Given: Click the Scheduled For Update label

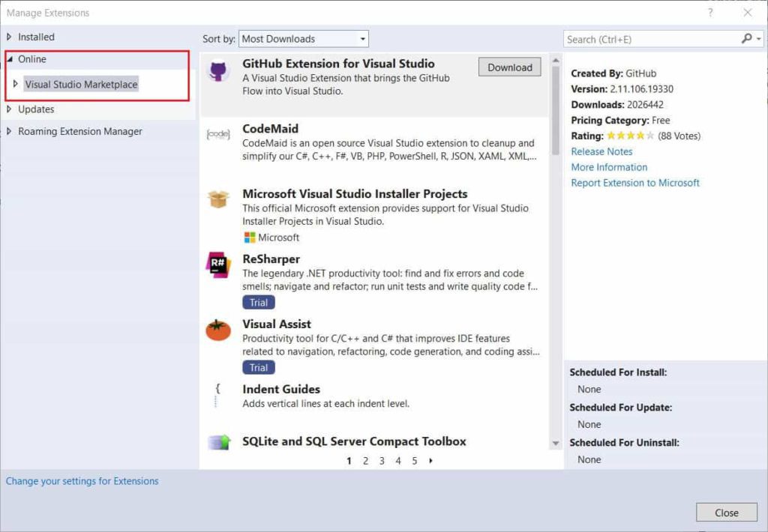Looking at the screenshot, I should coord(620,408).
